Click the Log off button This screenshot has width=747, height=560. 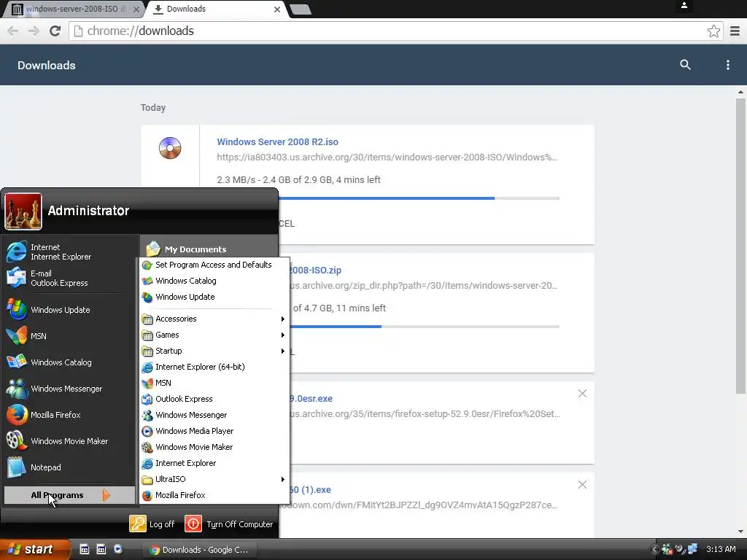(x=152, y=524)
